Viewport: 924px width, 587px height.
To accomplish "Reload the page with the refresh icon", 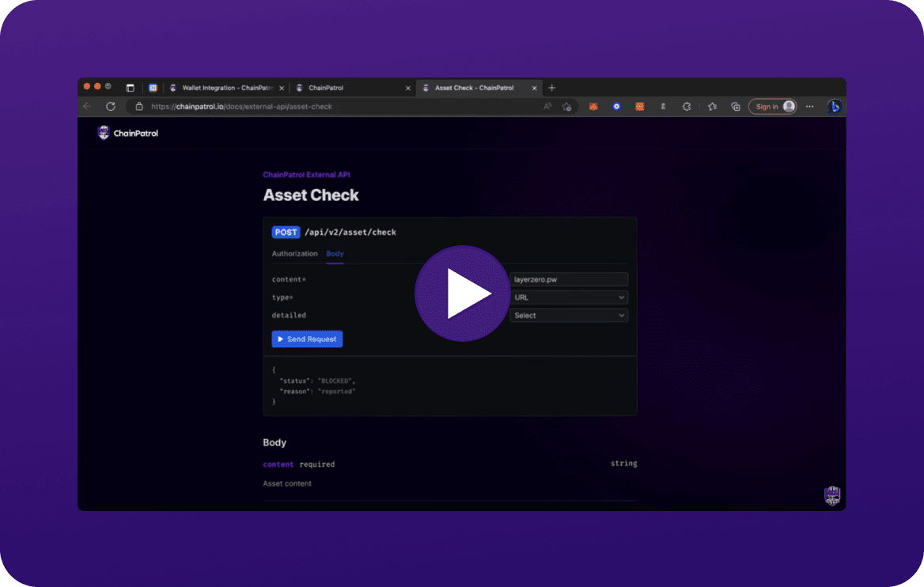I will (110, 107).
